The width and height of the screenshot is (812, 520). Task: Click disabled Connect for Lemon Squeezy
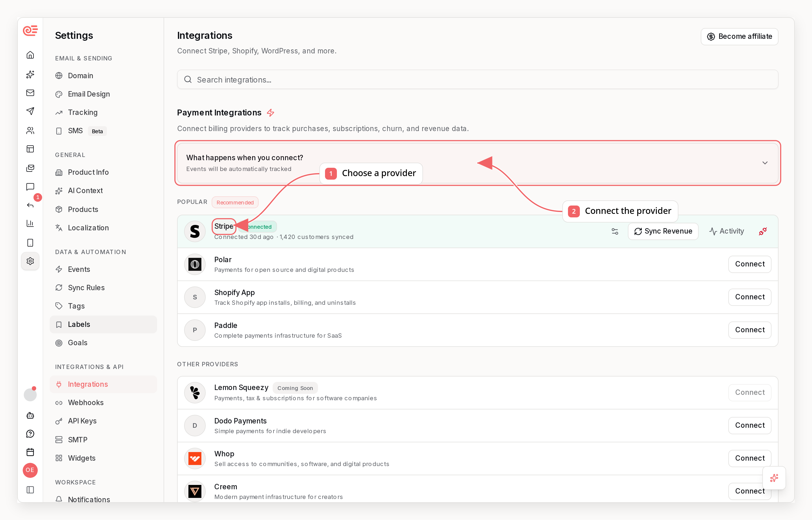749,392
